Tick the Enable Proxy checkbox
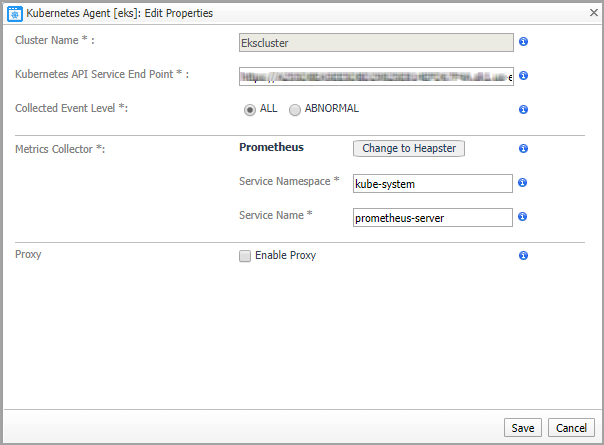604x445 pixels. point(245,256)
